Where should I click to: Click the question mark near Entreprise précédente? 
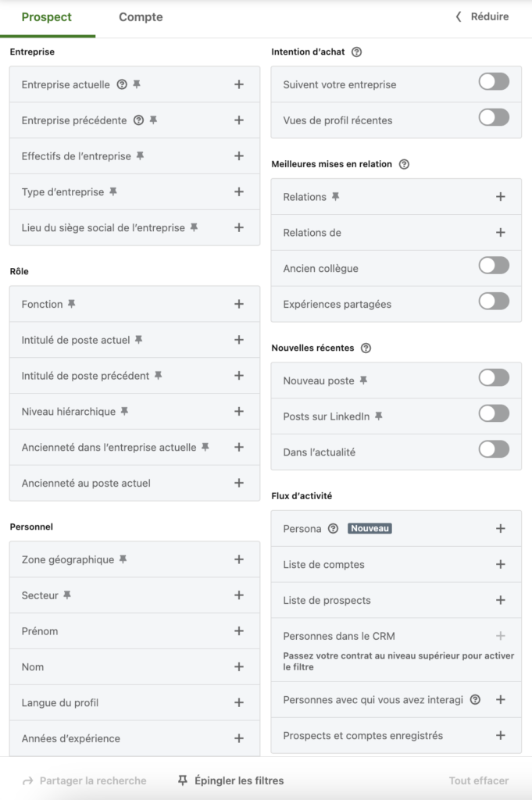pyautogui.click(x=139, y=120)
